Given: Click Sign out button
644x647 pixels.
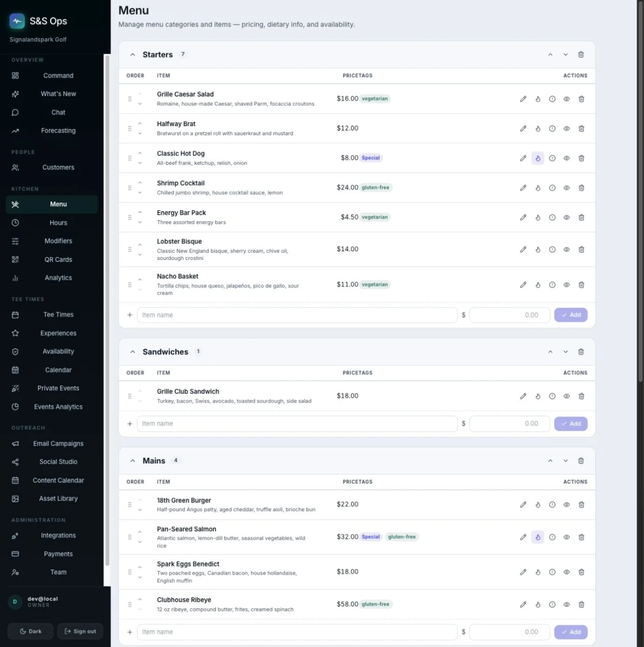Looking at the screenshot, I should point(80,631).
